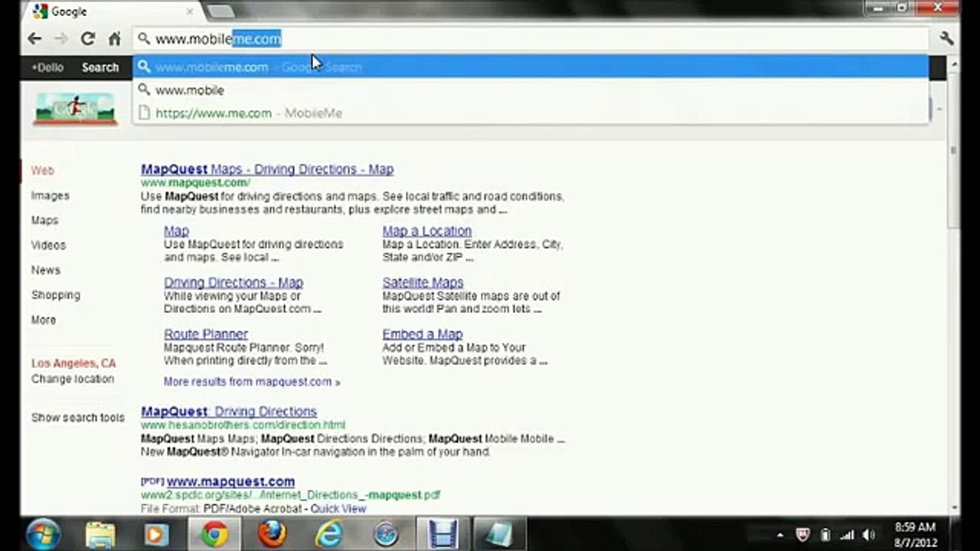Click the address bar with www.mobileme.com
Viewport: 980px width, 551px height.
[531, 39]
